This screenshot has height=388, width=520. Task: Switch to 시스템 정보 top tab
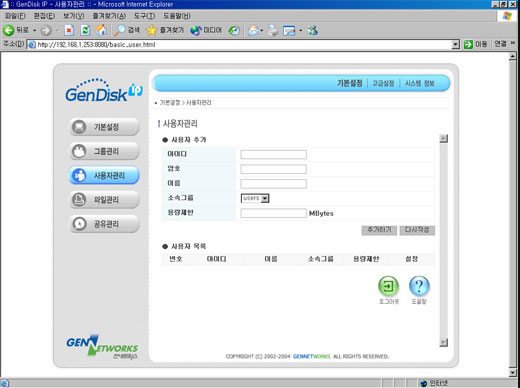click(419, 83)
